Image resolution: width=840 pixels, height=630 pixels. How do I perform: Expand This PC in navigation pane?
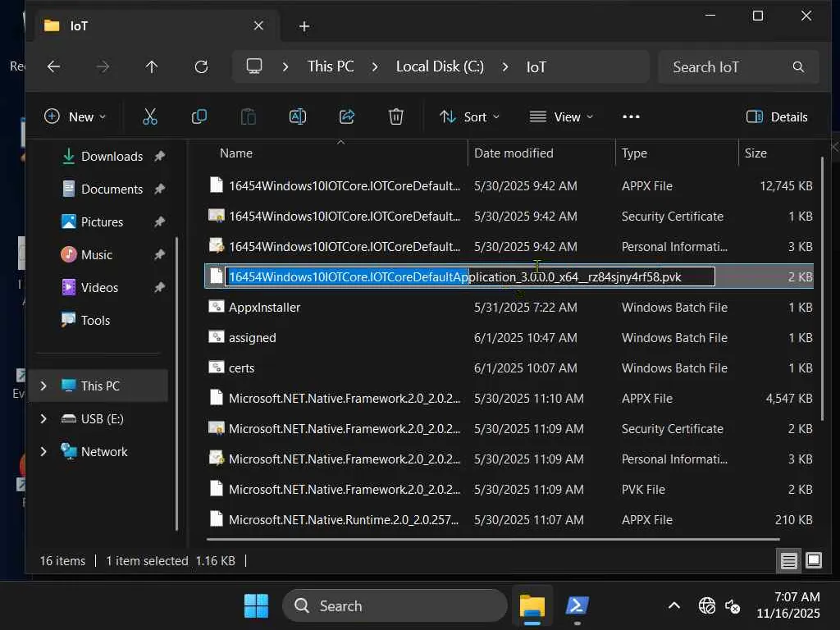(x=43, y=386)
